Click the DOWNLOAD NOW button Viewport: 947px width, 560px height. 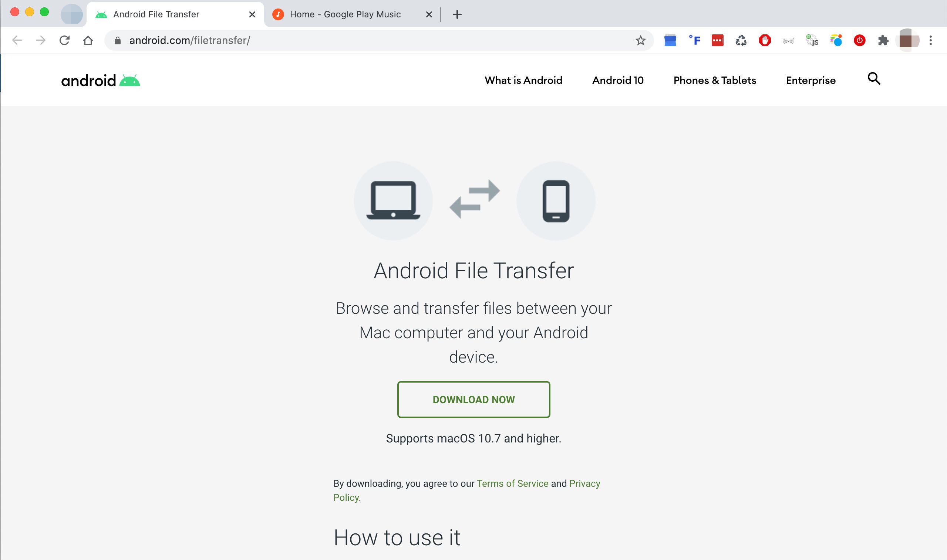click(473, 399)
